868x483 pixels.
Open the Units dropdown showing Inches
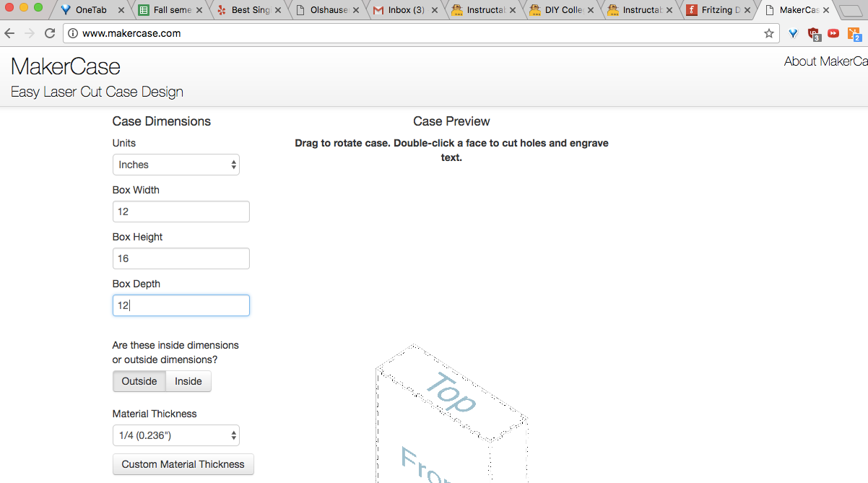[176, 165]
